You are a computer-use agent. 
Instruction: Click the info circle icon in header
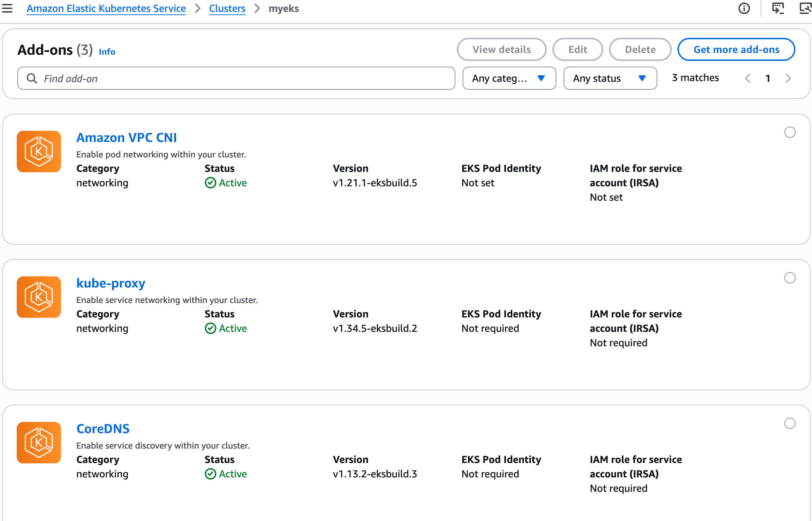744,8
